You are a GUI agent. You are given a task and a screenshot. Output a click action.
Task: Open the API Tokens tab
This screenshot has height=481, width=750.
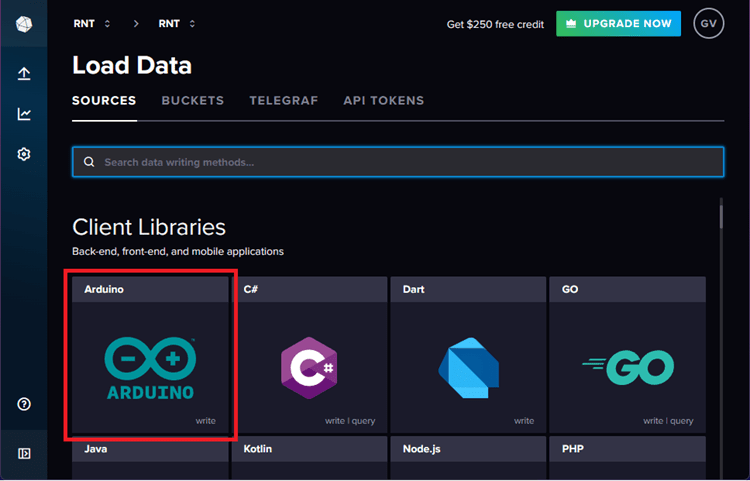pyautogui.click(x=383, y=101)
